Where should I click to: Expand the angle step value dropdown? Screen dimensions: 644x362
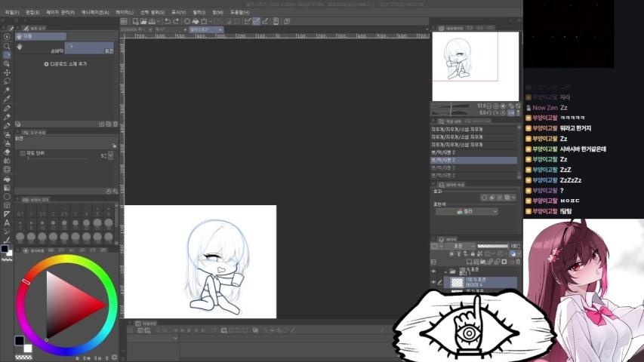[x=110, y=155]
